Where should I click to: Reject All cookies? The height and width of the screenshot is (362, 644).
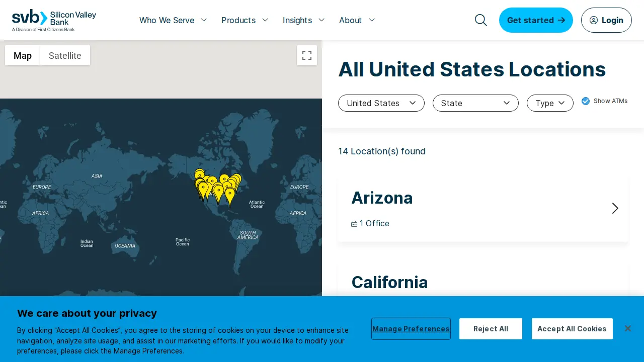point(491,329)
